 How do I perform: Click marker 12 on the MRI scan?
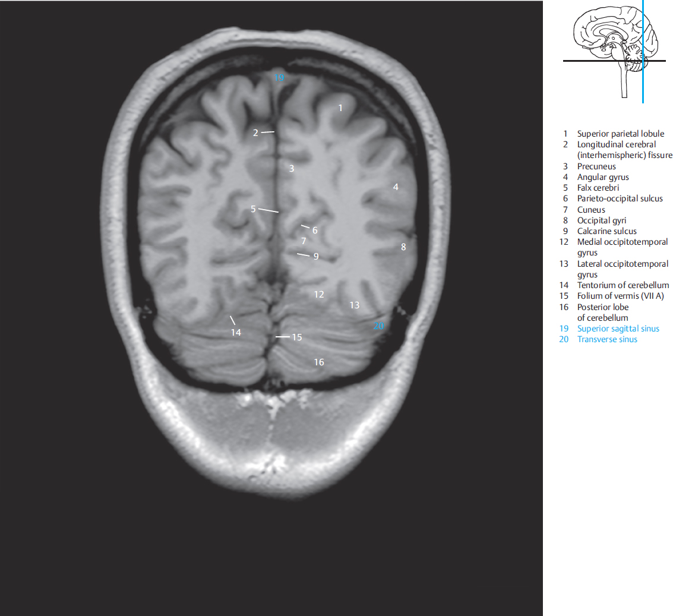pyautogui.click(x=319, y=294)
